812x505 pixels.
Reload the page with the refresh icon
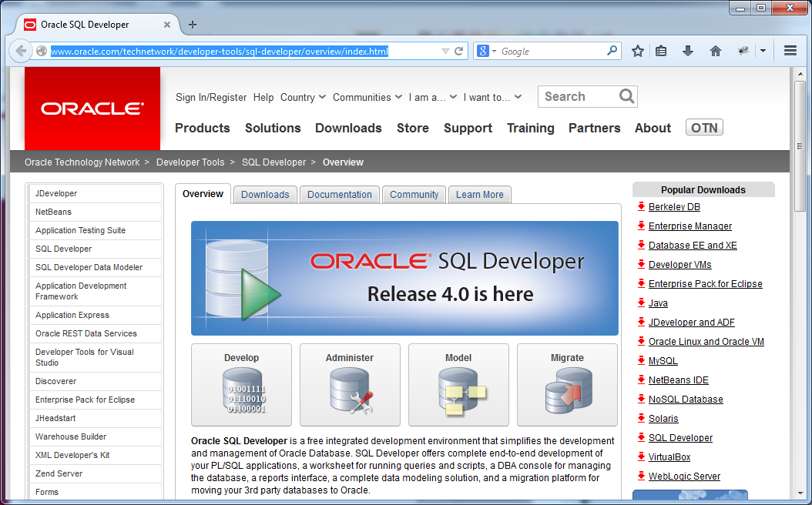coord(459,51)
